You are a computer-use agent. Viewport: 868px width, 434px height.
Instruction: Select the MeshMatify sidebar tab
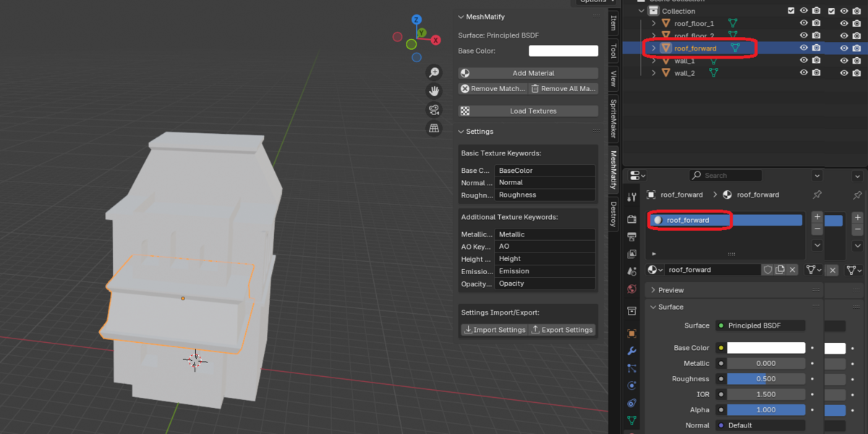pyautogui.click(x=613, y=169)
